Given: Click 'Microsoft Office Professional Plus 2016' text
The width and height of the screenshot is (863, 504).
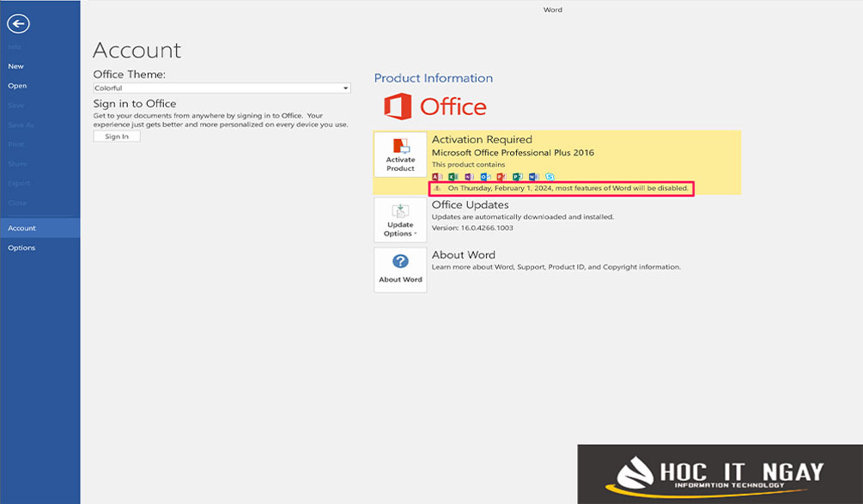Looking at the screenshot, I should coord(513,153).
